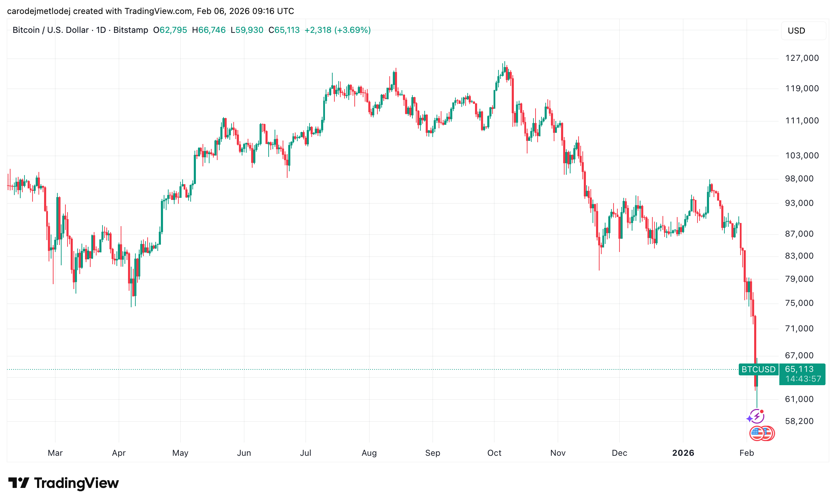This screenshot has width=836, height=504.
Task: Click the +2,318 (+3.69%) change value
Action: coord(338,30)
